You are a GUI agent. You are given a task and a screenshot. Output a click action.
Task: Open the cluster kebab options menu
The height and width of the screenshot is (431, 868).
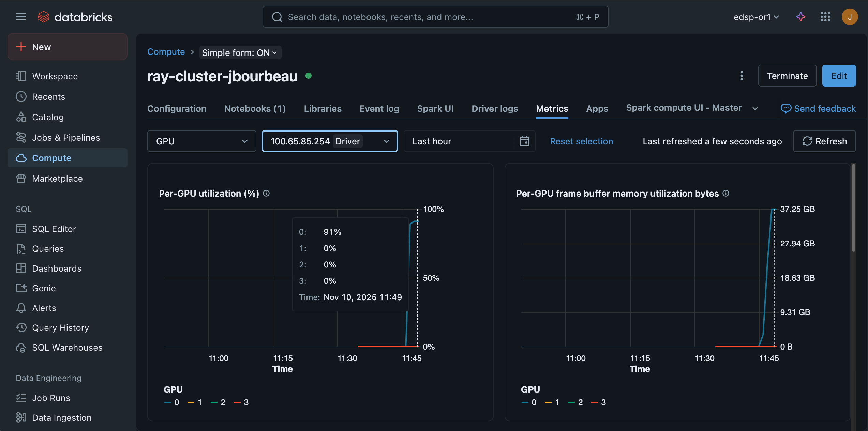click(742, 76)
